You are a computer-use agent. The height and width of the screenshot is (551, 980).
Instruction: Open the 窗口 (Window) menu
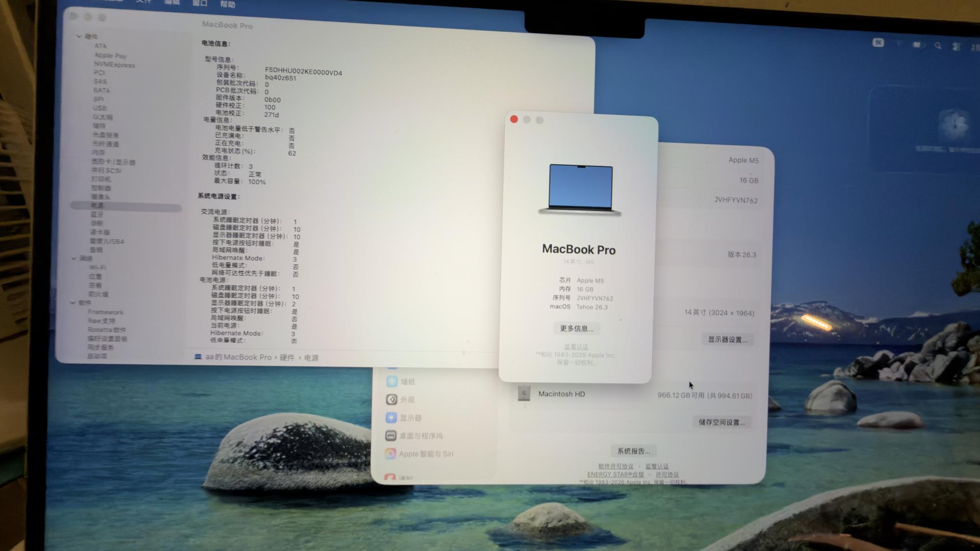[200, 3]
